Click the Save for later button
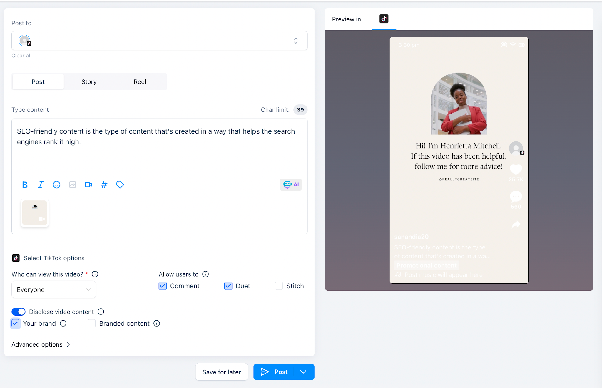This screenshot has height=388, width=602. point(222,372)
